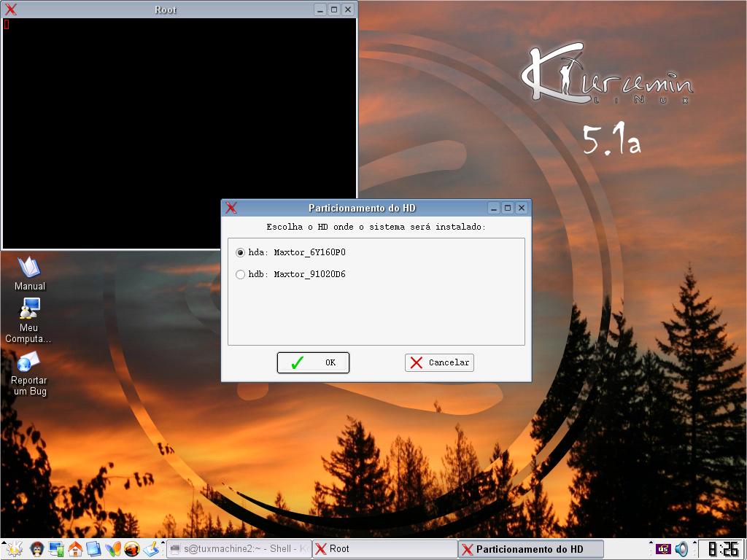Click the 8:26 panel clock

click(x=723, y=549)
